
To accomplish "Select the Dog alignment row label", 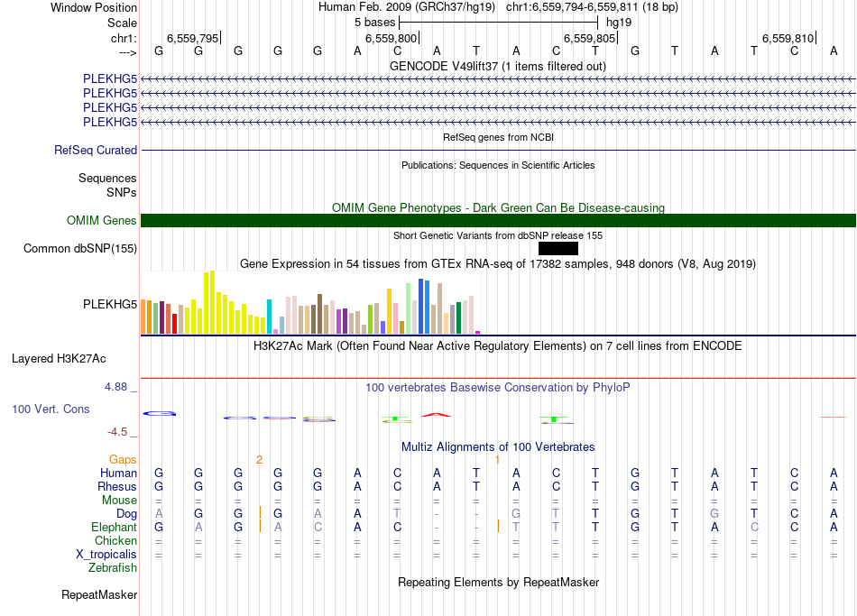I will [126, 514].
